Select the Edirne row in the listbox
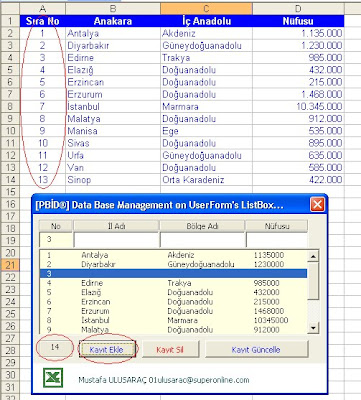This screenshot has width=361, height=400. click(x=173, y=283)
